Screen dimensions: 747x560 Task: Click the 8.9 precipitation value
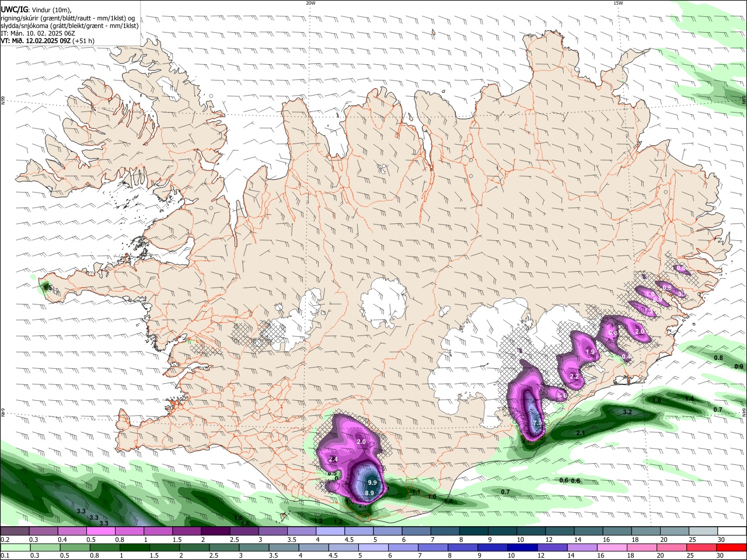(369, 494)
